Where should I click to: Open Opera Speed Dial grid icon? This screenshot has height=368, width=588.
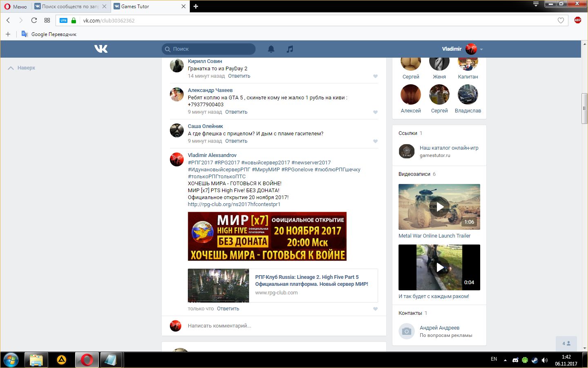coord(47,20)
